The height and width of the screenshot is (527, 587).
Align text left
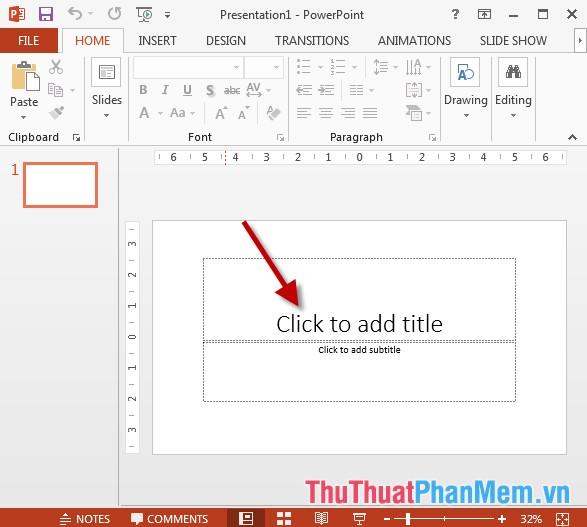pos(304,113)
